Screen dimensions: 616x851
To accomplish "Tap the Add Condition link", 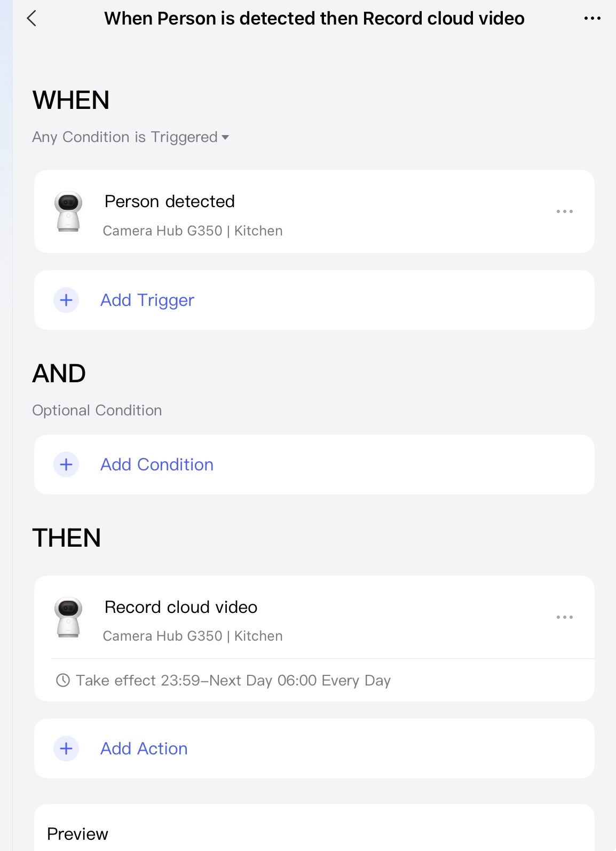I will [x=157, y=464].
